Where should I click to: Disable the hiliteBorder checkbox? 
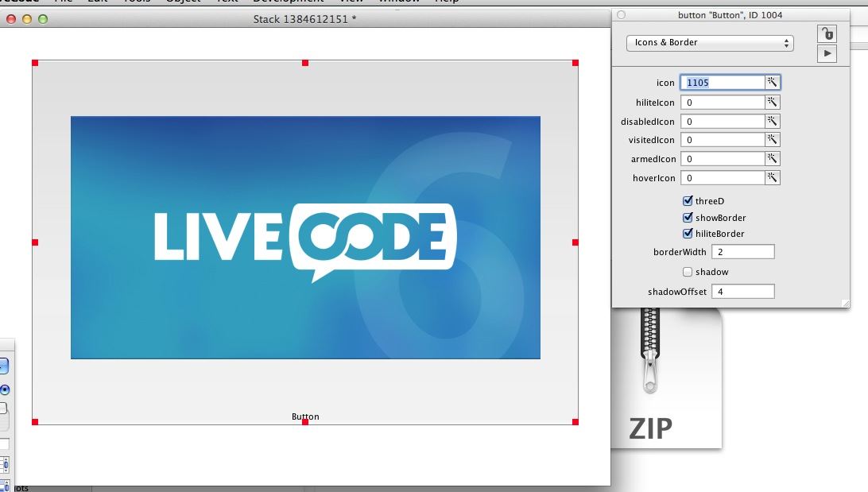[x=688, y=234]
